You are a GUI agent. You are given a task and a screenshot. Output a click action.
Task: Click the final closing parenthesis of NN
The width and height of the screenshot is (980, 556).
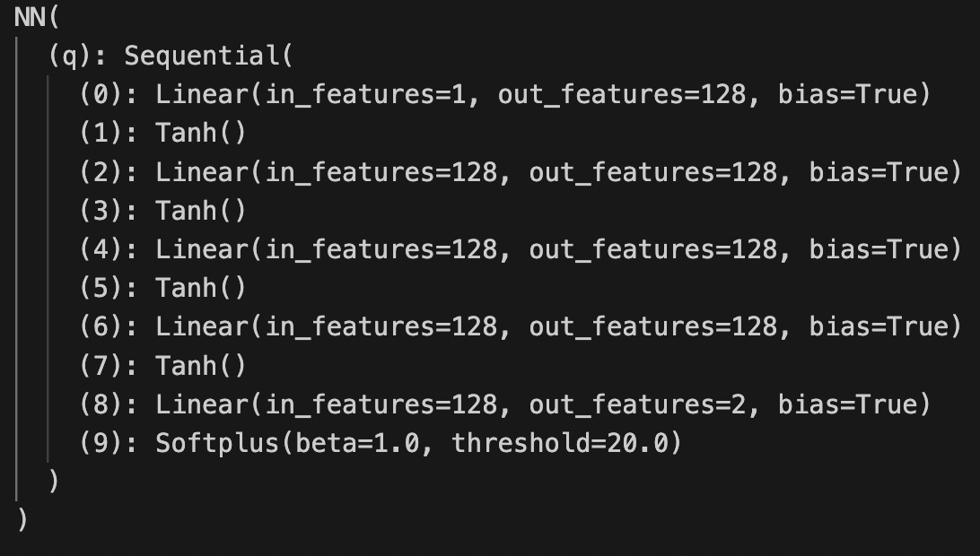pos(22,520)
